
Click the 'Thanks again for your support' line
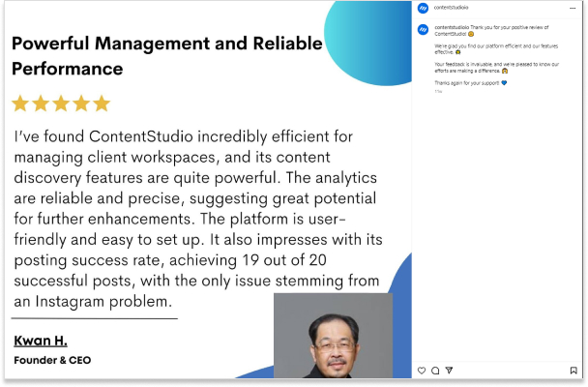(471, 83)
